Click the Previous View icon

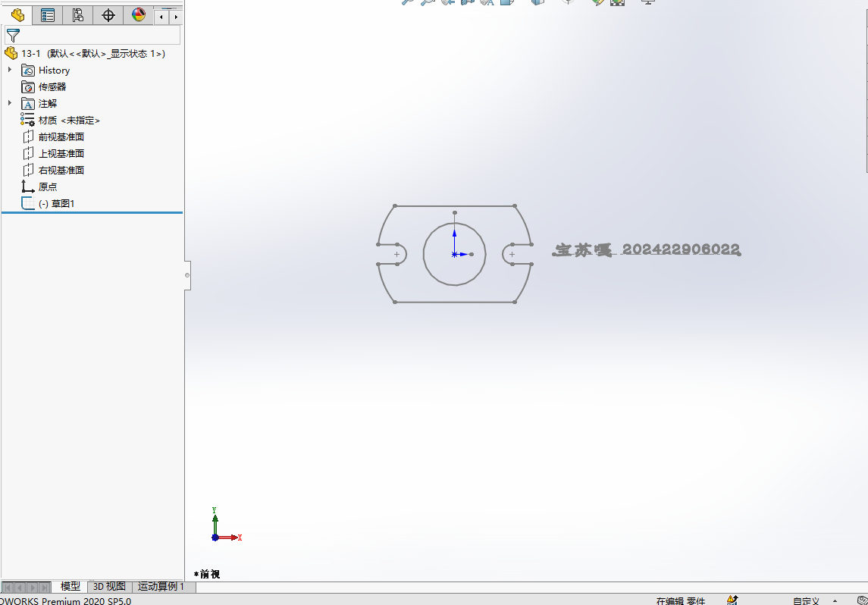click(x=448, y=2)
